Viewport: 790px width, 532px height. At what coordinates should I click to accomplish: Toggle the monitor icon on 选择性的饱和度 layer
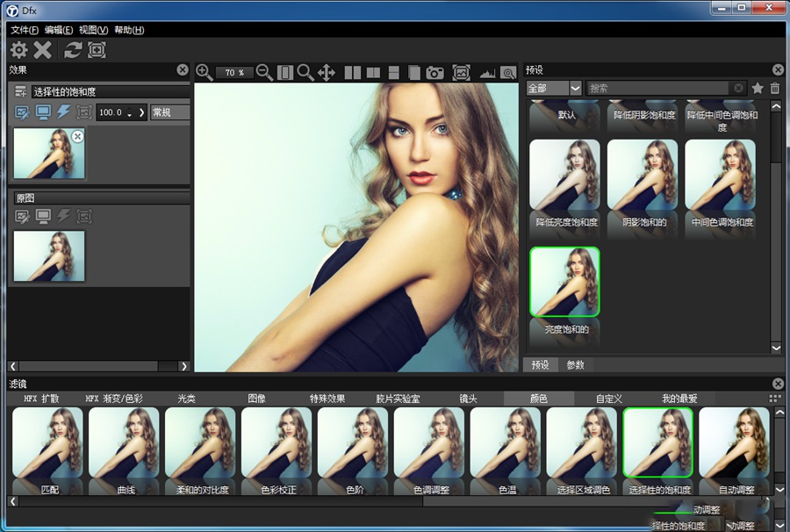tap(42, 112)
